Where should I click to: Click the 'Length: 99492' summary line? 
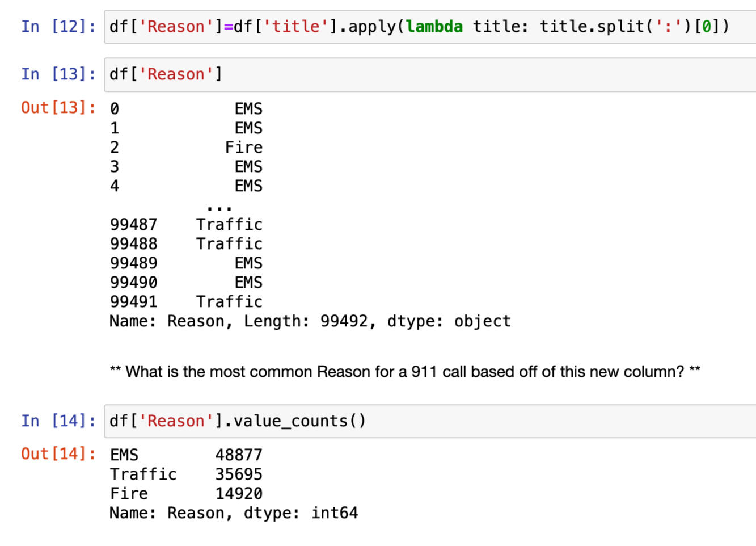310,321
